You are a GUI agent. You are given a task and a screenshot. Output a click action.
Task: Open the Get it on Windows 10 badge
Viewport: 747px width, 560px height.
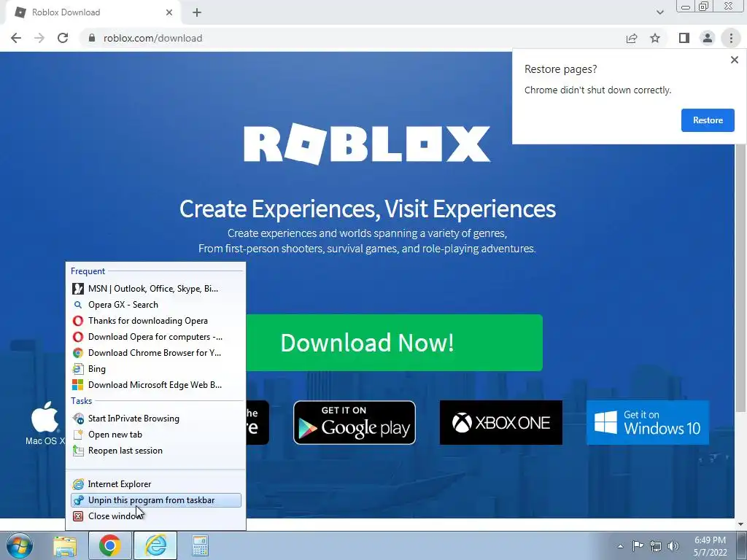point(648,423)
